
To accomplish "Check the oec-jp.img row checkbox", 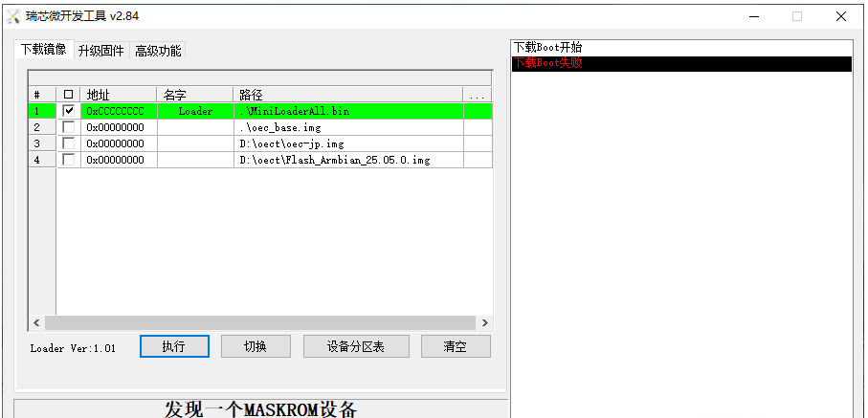I will 69,143.
